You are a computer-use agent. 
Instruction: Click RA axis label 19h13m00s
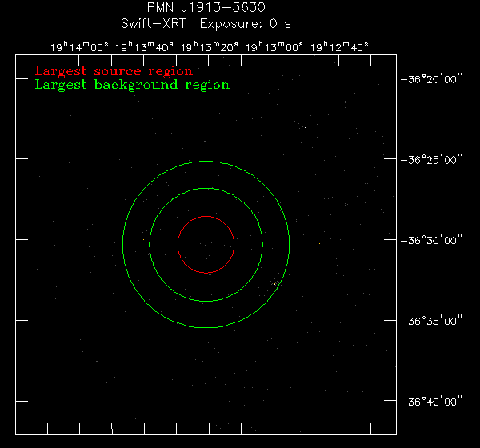274,47
